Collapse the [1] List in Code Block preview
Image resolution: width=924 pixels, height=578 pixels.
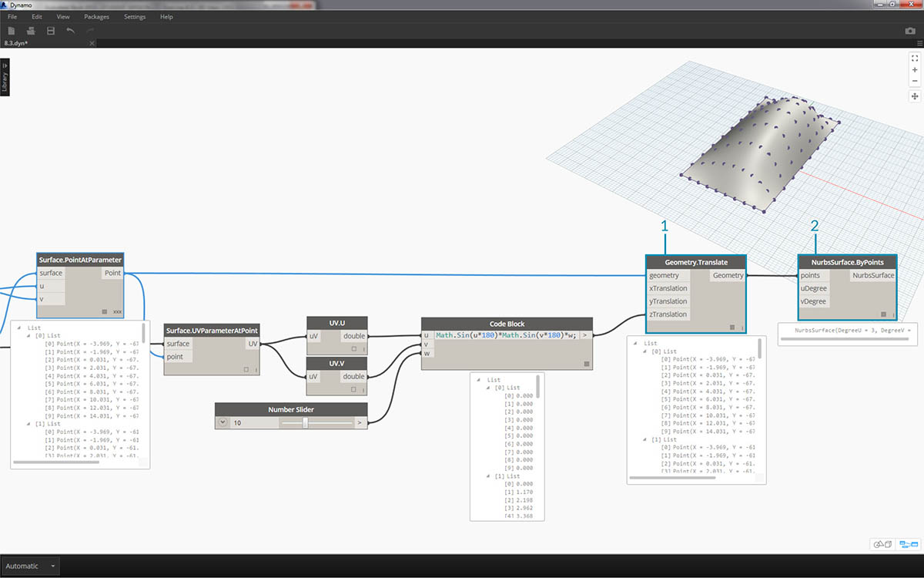click(488, 476)
